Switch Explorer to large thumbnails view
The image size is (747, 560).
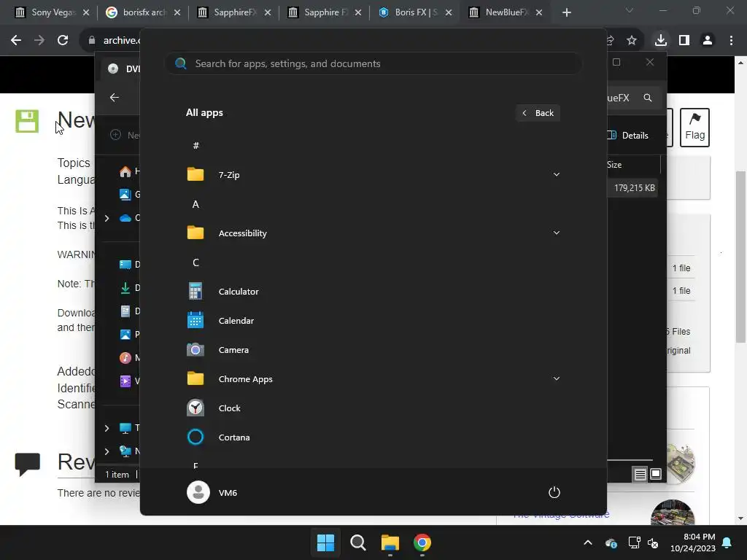click(x=656, y=474)
